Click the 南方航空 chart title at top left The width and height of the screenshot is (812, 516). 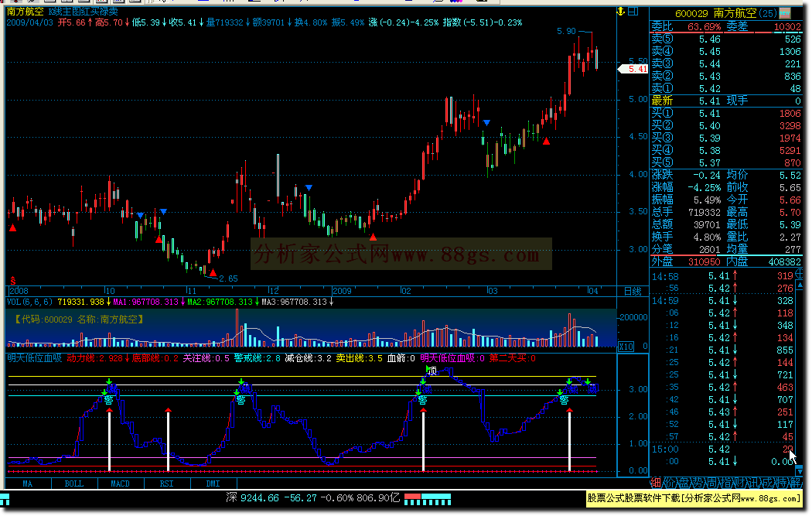coord(25,12)
